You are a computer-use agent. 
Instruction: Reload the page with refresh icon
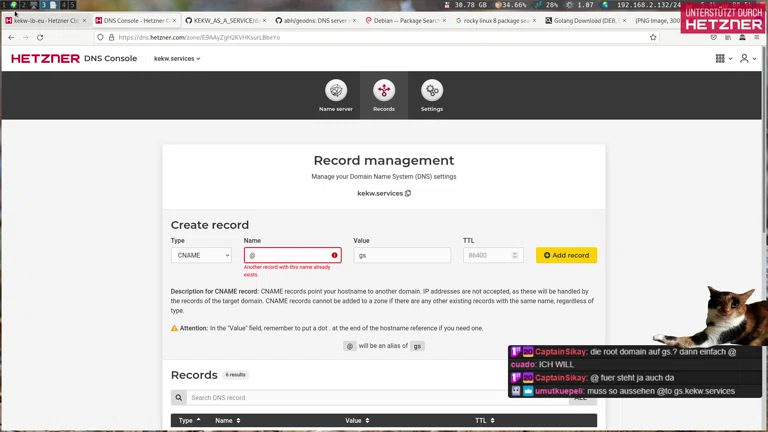pyautogui.click(x=40, y=37)
